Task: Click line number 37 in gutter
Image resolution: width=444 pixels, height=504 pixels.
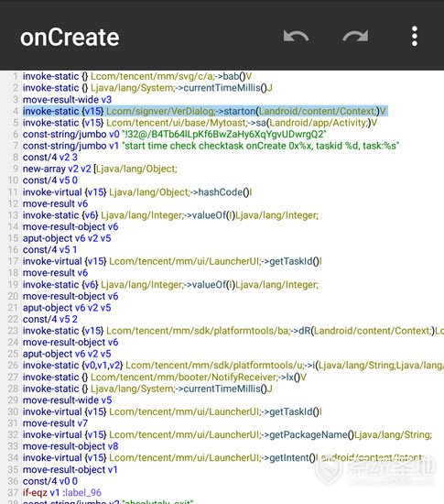Action: point(13,493)
